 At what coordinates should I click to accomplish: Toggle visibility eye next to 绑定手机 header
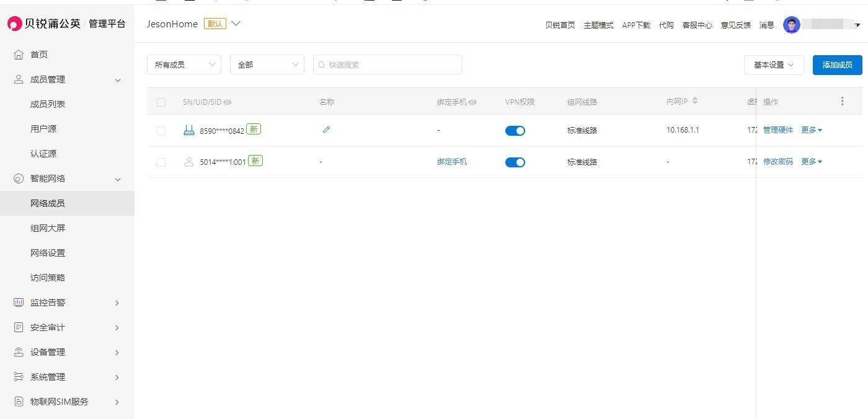[x=473, y=102]
